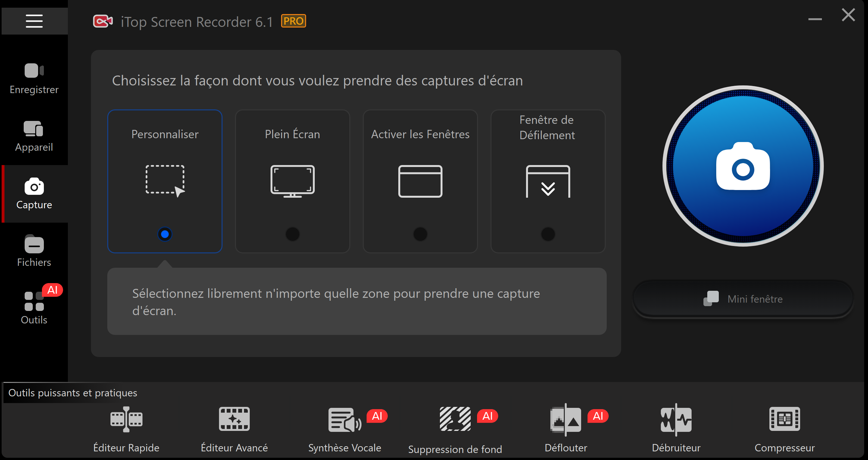This screenshot has height=460, width=868.
Task: Switch to the Enregistrer tab
Action: click(34, 79)
